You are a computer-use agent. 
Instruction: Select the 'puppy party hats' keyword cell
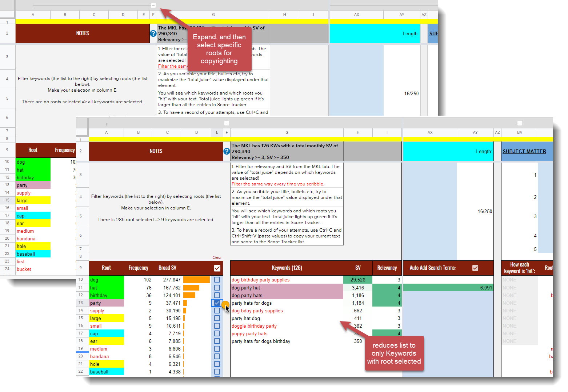[x=287, y=333]
